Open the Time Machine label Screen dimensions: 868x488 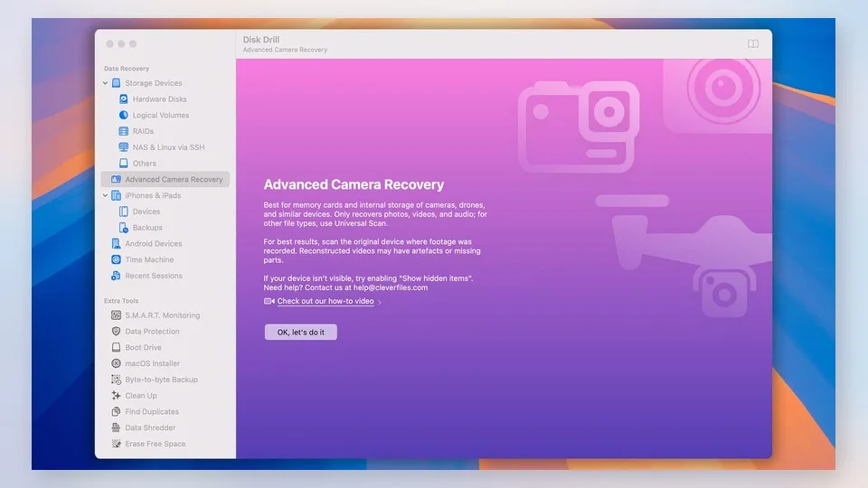click(149, 259)
